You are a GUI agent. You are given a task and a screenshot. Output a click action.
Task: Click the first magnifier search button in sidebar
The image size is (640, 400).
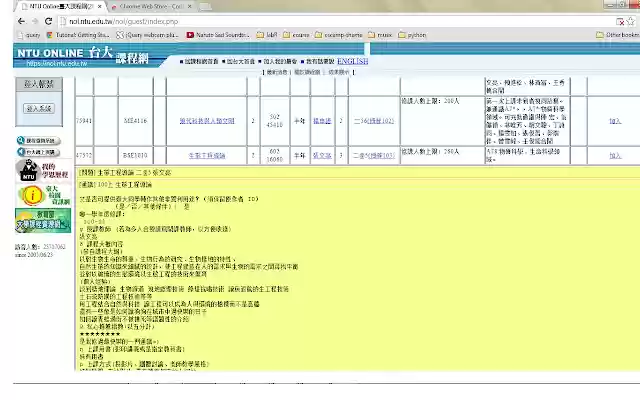[39, 141]
